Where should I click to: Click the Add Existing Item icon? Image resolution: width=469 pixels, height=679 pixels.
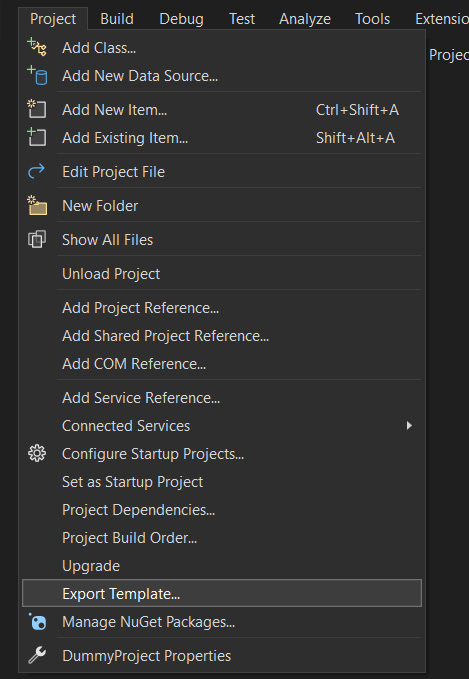(x=37, y=137)
